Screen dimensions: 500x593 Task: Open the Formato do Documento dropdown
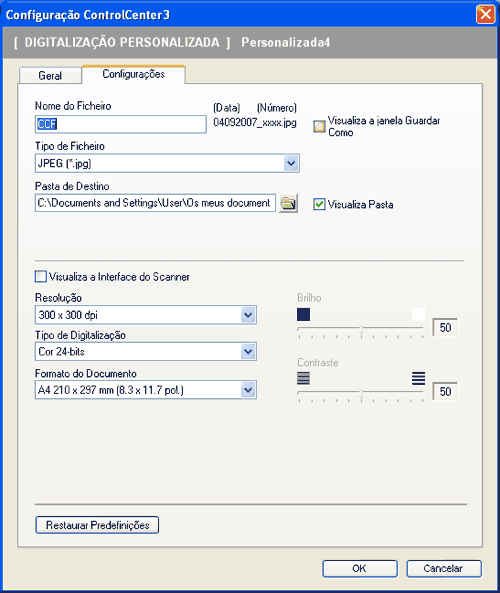click(248, 390)
